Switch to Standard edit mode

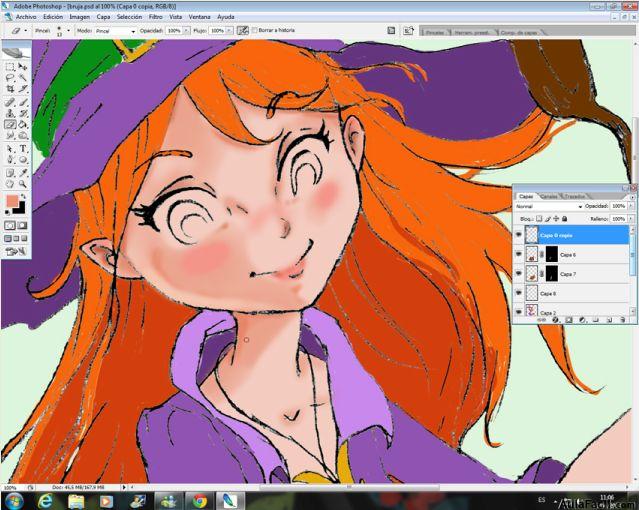[10, 225]
